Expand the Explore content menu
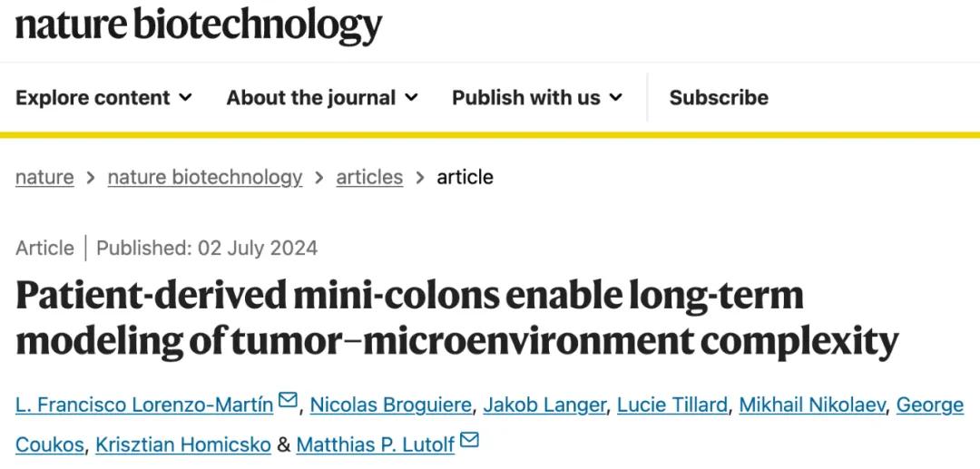The width and height of the screenshot is (980, 469). pos(103,98)
